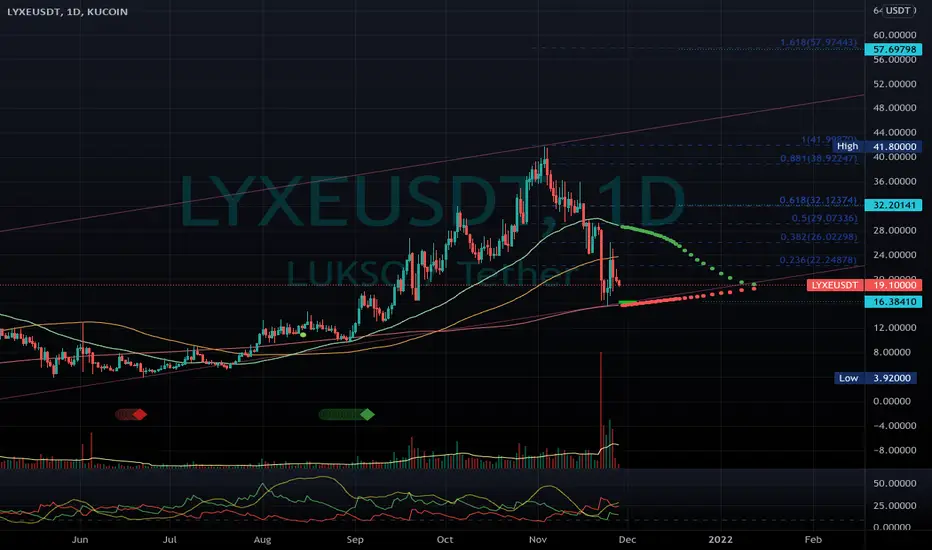Click the Feb label on time axis
Viewport: 932px width, 550px height.
[x=813, y=540]
